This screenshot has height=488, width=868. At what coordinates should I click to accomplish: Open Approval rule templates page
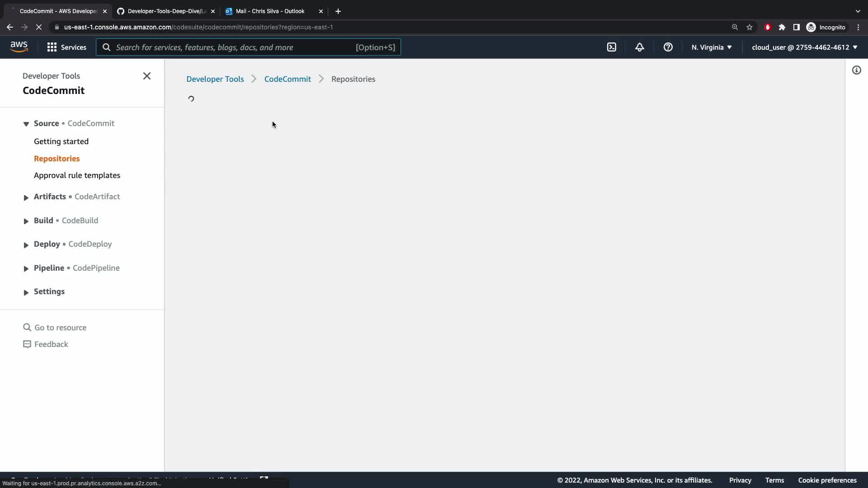click(77, 175)
